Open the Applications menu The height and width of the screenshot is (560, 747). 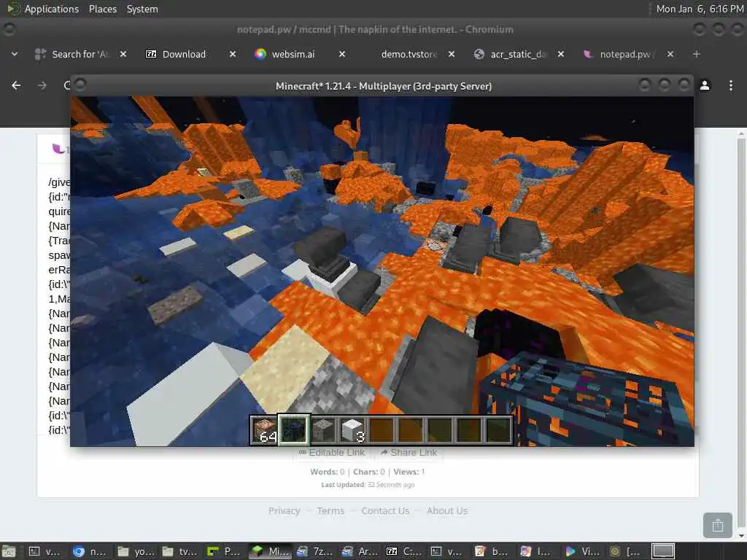coord(52,9)
